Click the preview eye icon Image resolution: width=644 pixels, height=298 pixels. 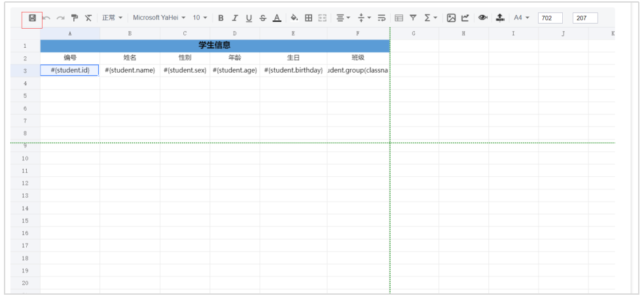pos(482,18)
